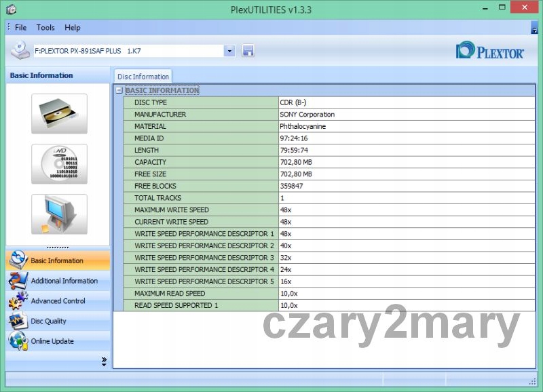Click the Advanced Control gears icon
Image resolution: width=543 pixels, height=392 pixels.
(x=18, y=300)
